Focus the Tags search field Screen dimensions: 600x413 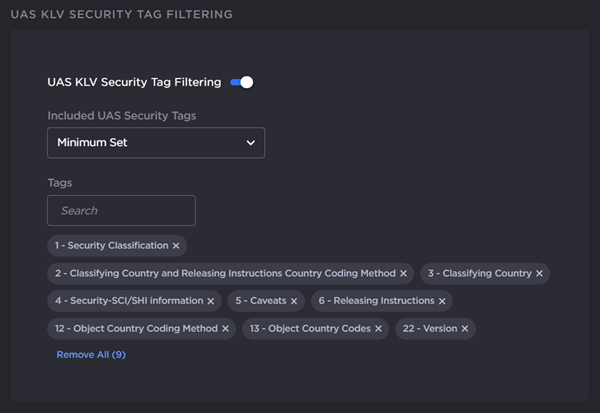point(121,211)
